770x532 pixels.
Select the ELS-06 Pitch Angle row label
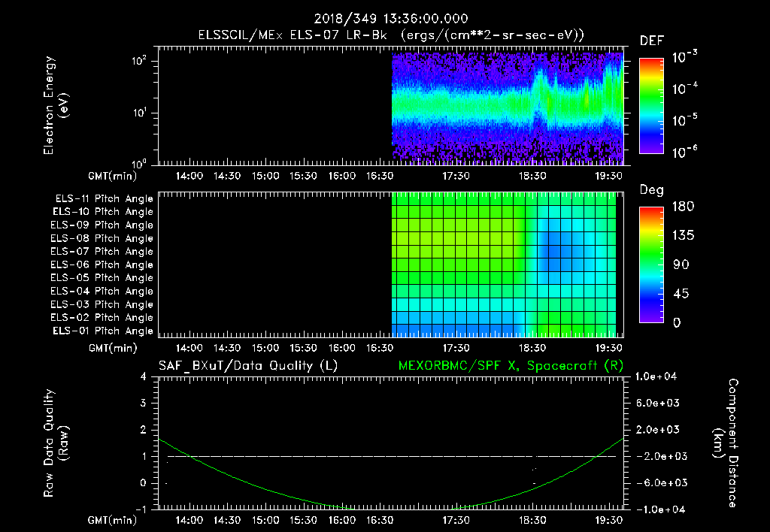102,264
